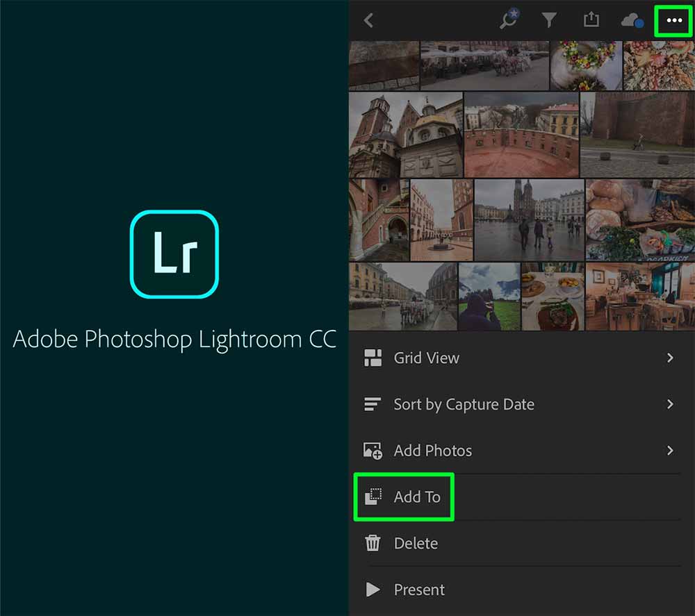Click Adobe Photoshop Lightroom CC title text
Screen dimensions: 695x616
(x=174, y=340)
